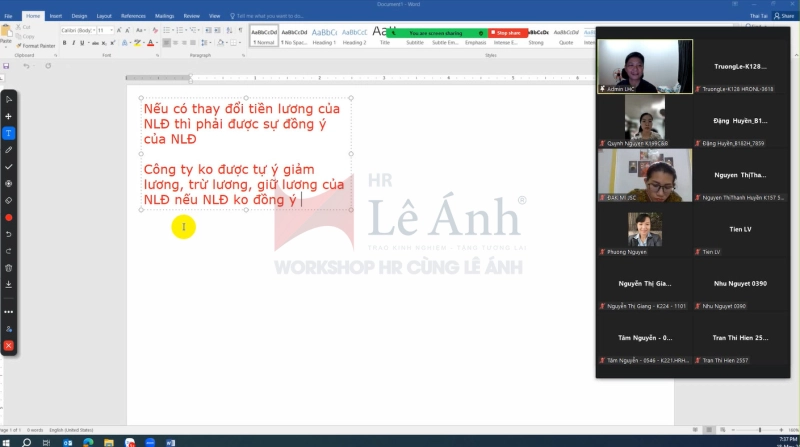Screen dimensions: 800x447
Task: Click Admin LHC participant video thumbnail
Action: click(644, 67)
